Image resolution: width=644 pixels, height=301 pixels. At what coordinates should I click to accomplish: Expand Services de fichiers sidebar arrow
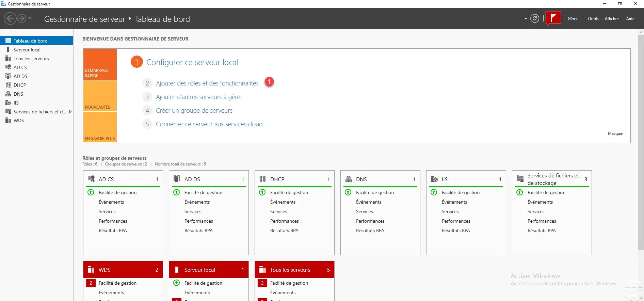pyautogui.click(x=70, y=111)
